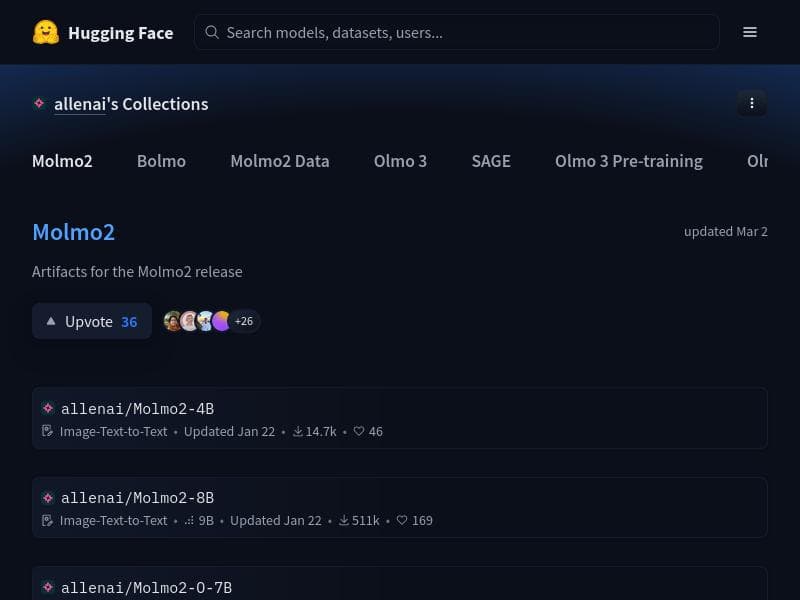Viewport: 800px width, 600px height.
Task: Click the allenai logo beside Collections heading
Action: pos(39,104)
